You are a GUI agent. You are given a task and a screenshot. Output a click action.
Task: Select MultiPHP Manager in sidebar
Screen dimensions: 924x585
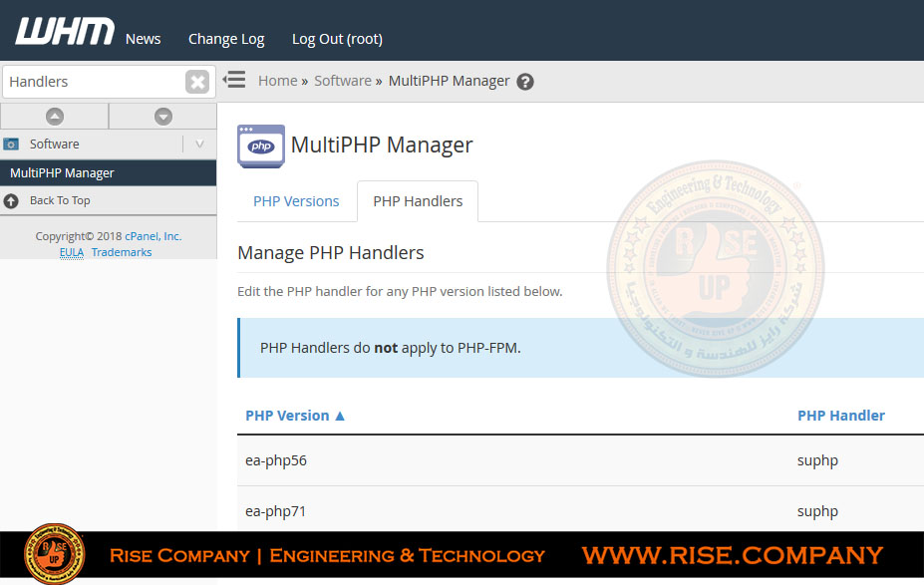[109, 173]
